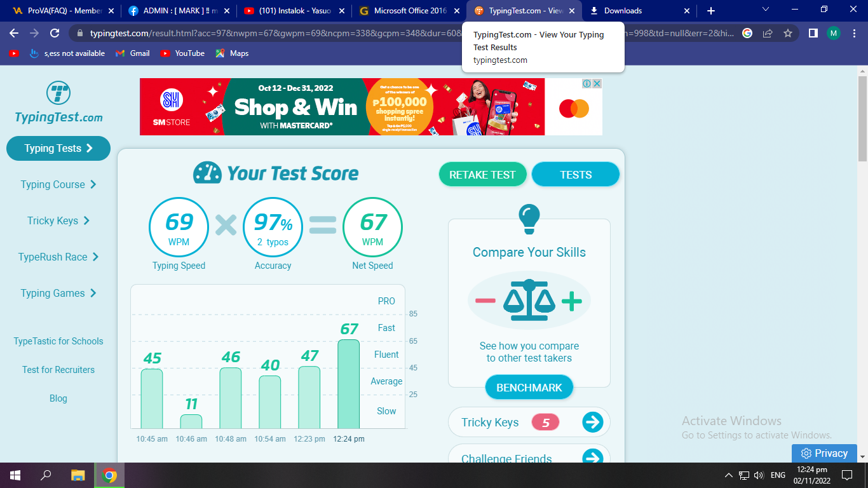This screenshot has width=868, height=488.
Task: Open the TypeRush Race menu
Action: (58, 257)
